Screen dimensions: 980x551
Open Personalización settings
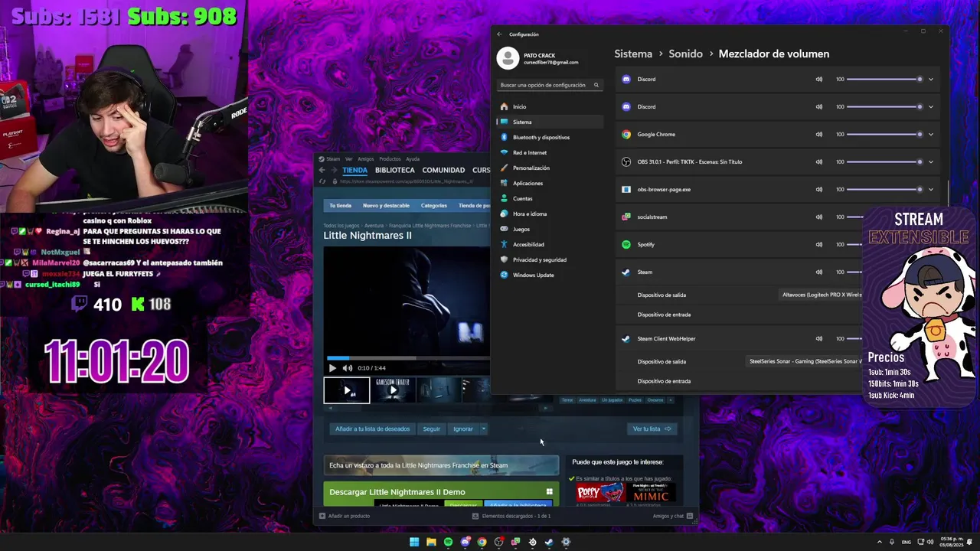tap(550, 168)
